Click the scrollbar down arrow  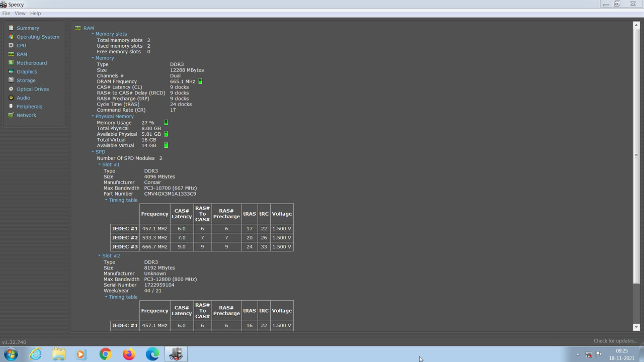pyautogui.click(x=636, y=327)
